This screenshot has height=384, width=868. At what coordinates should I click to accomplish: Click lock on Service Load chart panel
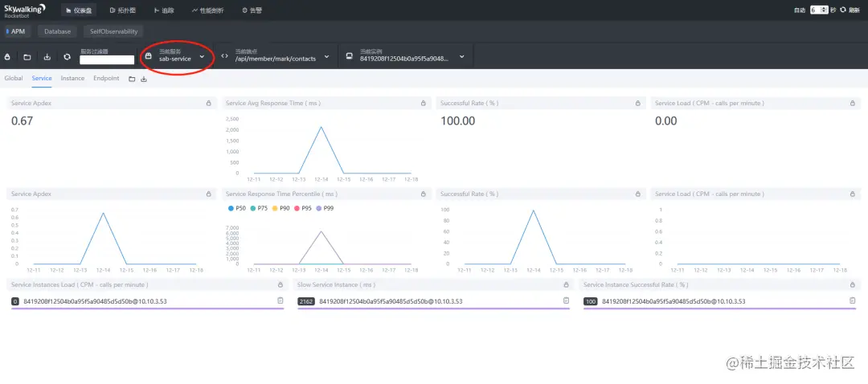[853, 194]
